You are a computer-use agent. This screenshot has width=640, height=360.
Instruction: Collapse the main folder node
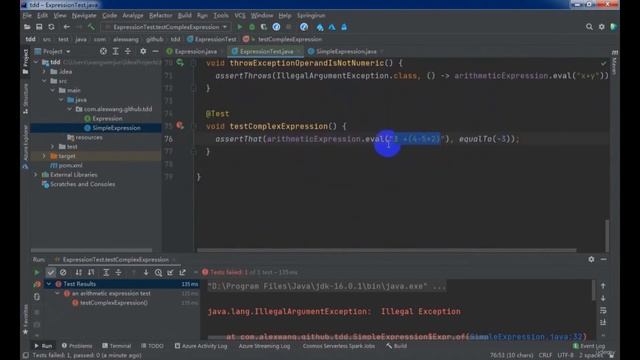[53, 90]
